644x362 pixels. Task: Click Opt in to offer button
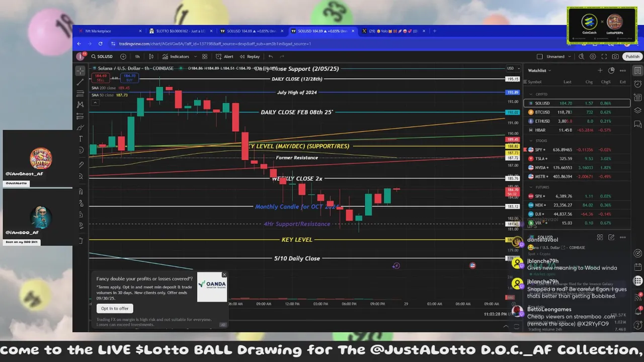[115, 308]
